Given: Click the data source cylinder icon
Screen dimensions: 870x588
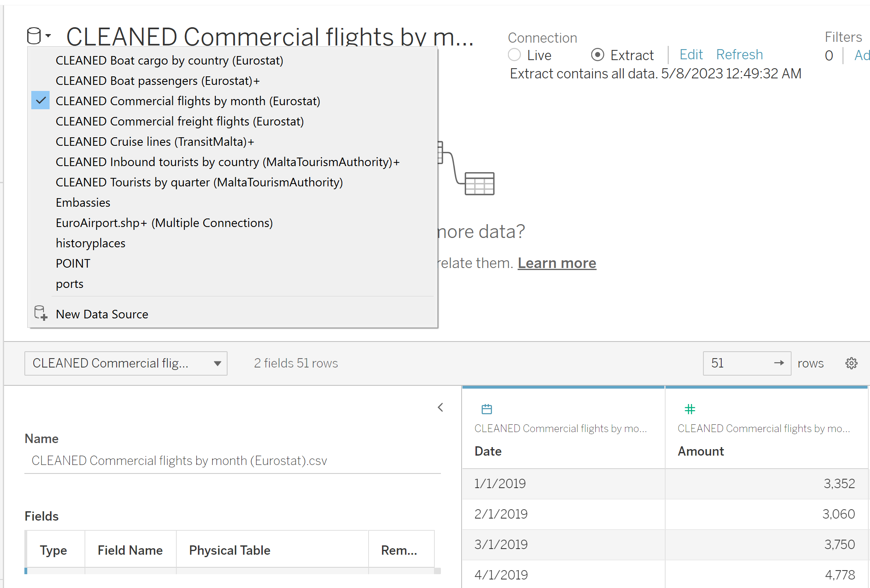Looking at the screenshot, I should [x=34, y=36].
